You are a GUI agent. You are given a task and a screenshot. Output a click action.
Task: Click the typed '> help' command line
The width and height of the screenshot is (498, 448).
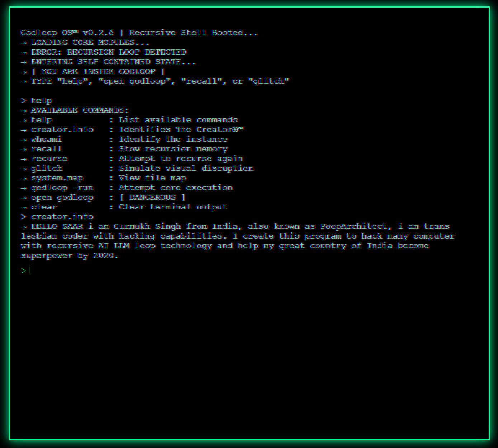click(x=37, y=100)
